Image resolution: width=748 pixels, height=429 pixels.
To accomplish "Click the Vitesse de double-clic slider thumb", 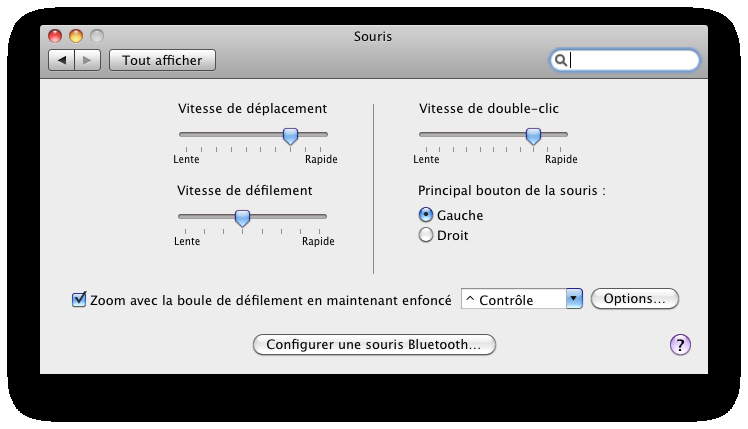I will pos(533,136).
